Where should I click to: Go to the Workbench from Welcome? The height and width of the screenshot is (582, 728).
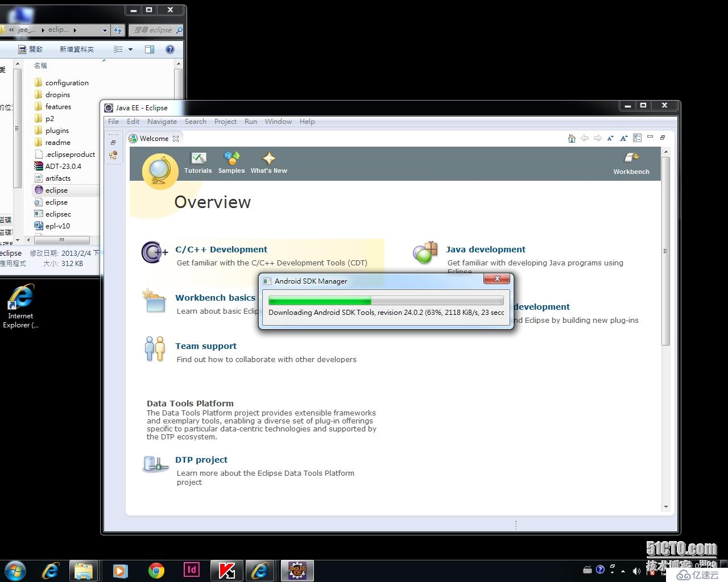pos(631,164)
